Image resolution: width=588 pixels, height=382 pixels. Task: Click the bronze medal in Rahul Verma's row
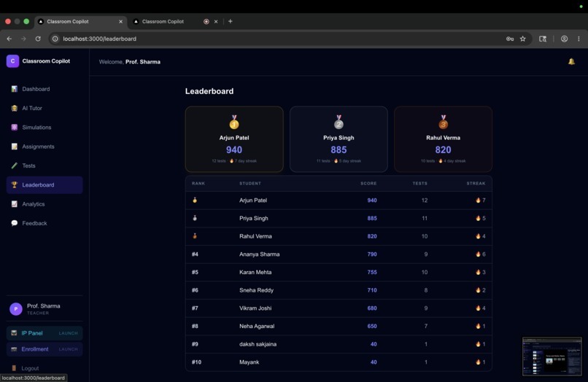(x=195, y=235)
